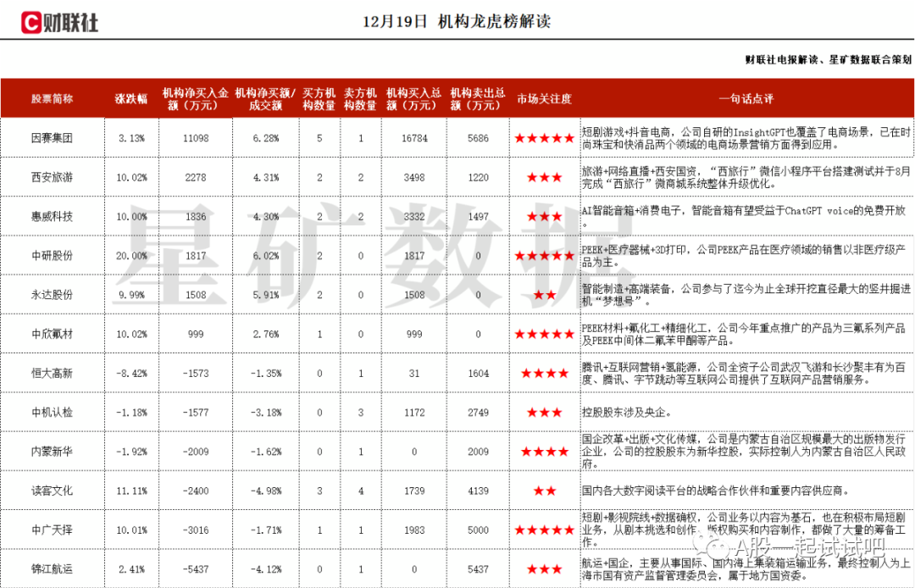Click the title 机构龙虎榜解读
Viewport: 915px width, 588px height.
[494, 21]
